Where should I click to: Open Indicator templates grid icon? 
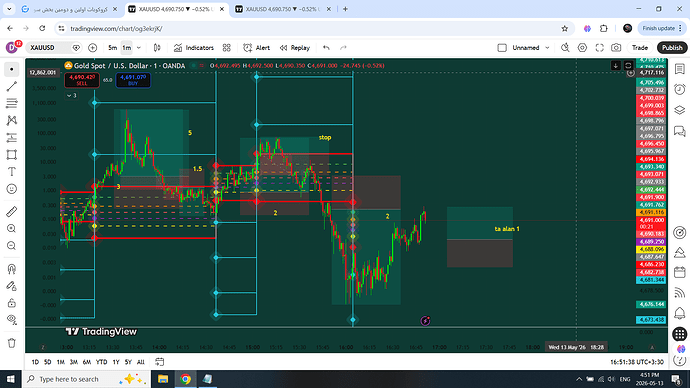point(227,48)
